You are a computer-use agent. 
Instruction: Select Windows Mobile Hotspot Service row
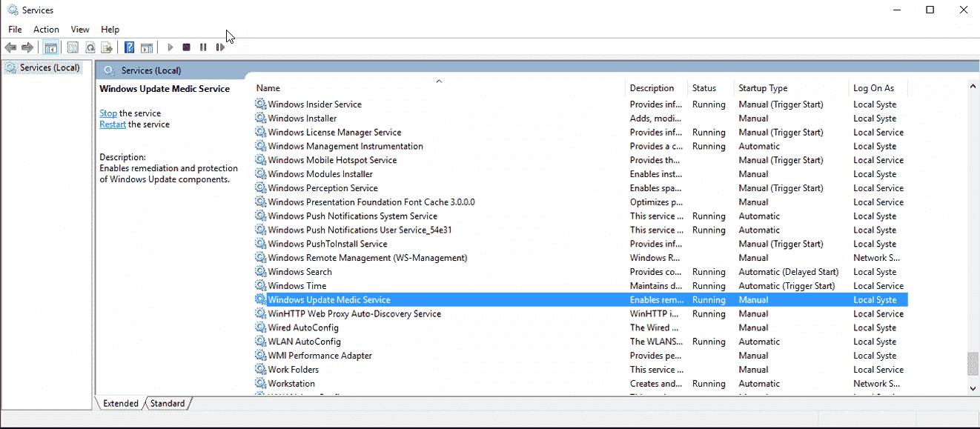click(x=580, y=160)
